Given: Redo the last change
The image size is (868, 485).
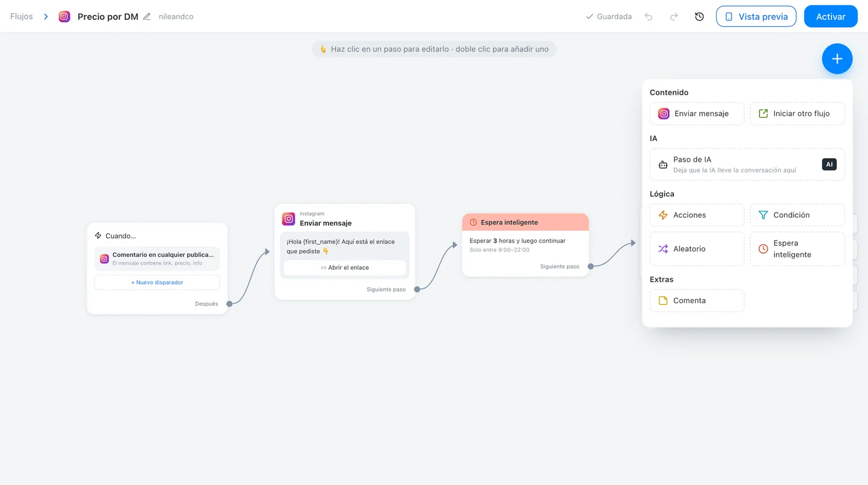Looking at the screenshot, I should 674,17.
